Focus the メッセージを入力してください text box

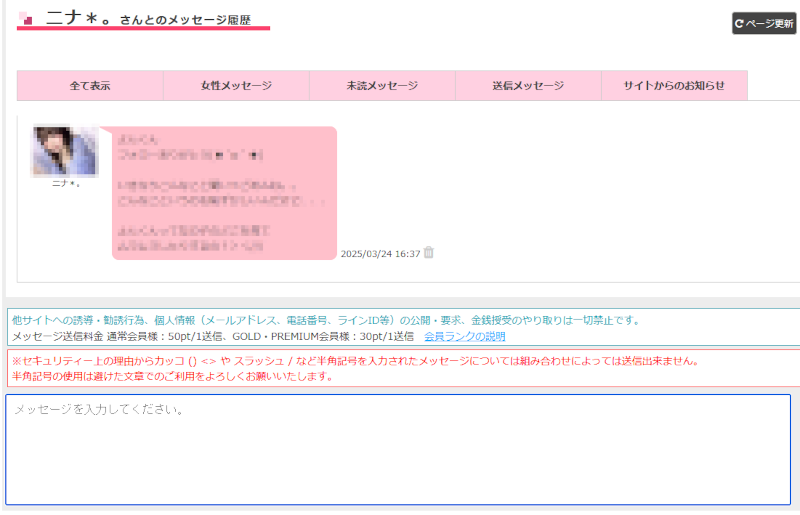[398, 449]
